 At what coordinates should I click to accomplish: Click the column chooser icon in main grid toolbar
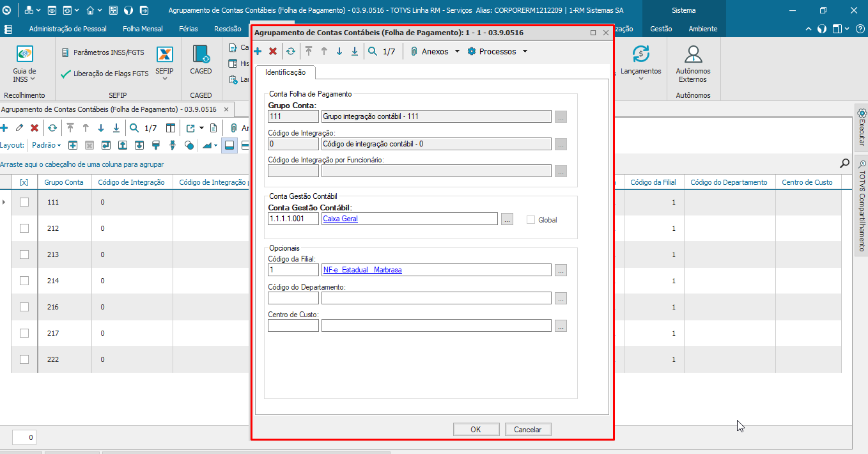pos(171,128)
